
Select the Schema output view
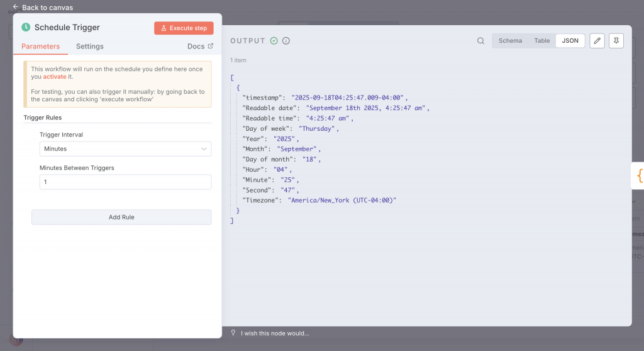click(510, 41)
